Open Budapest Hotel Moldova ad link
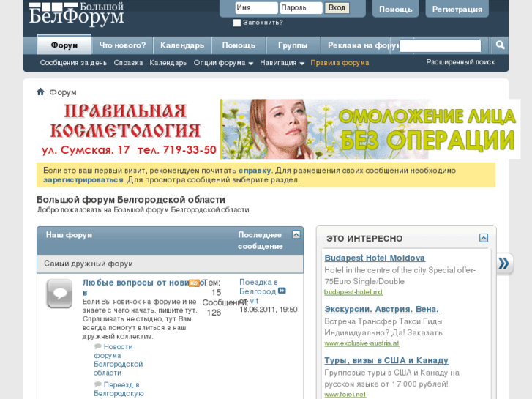 click(x=375, y=258)
